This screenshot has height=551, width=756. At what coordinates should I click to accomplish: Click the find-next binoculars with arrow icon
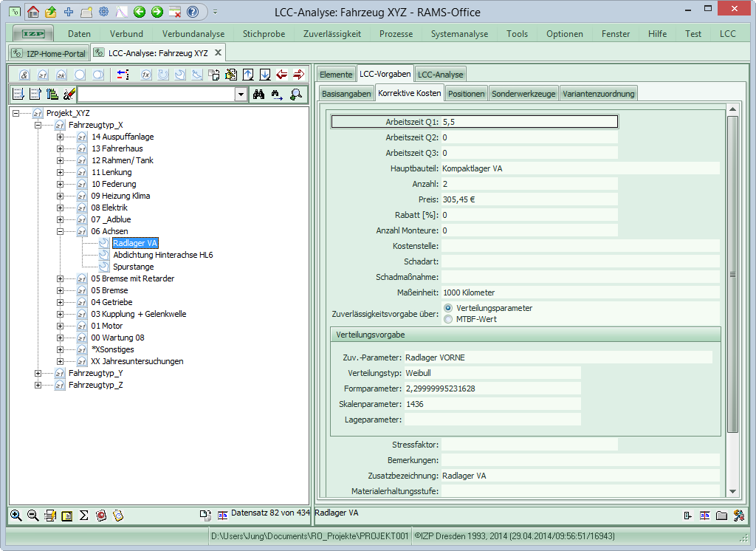278,95
